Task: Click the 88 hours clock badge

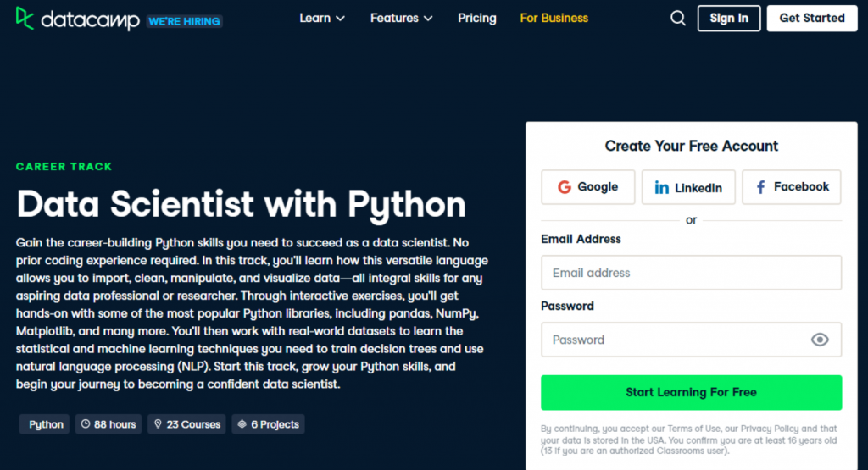Action: click(x=108, y=424)
